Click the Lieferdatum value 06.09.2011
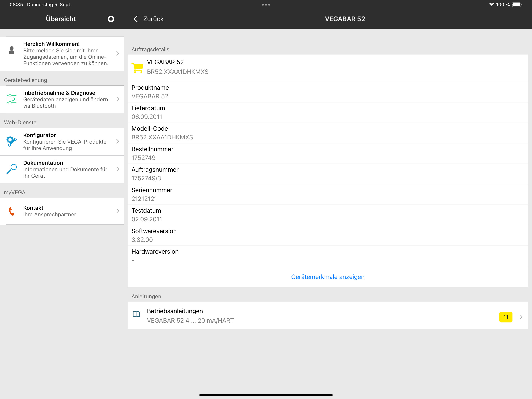Viewport: 532px width, 399px height. coord(147,117)
